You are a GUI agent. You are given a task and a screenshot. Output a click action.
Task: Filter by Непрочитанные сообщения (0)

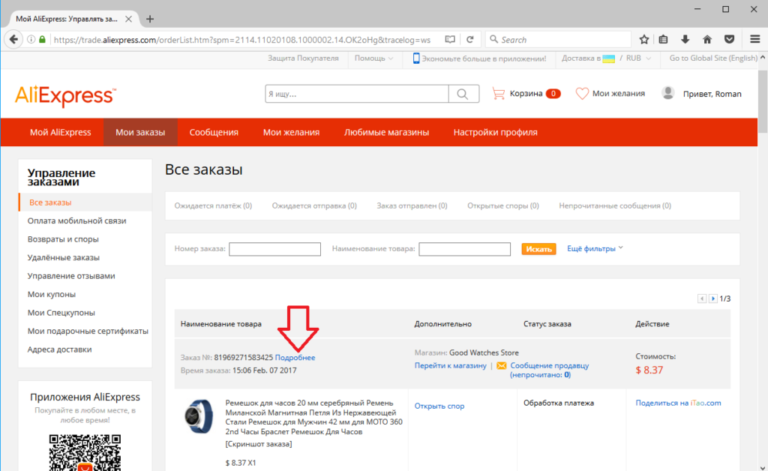coord(615,206)
